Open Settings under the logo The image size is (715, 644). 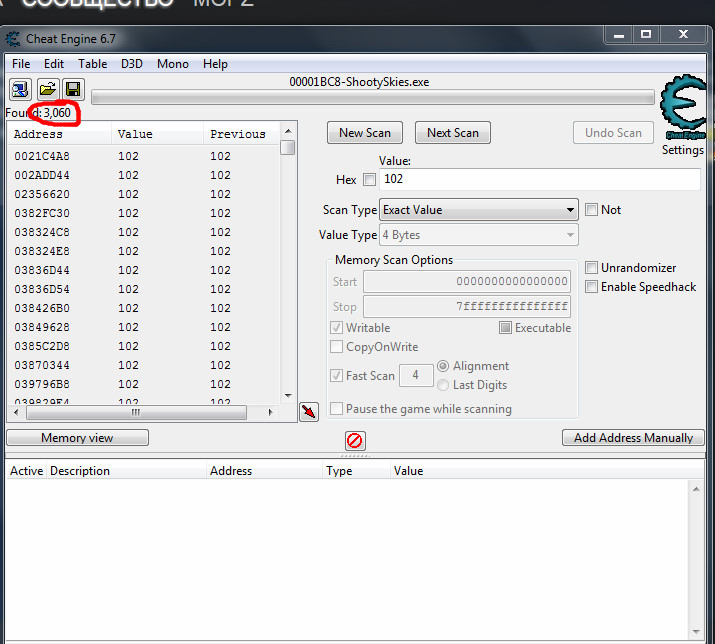point(683,150)
